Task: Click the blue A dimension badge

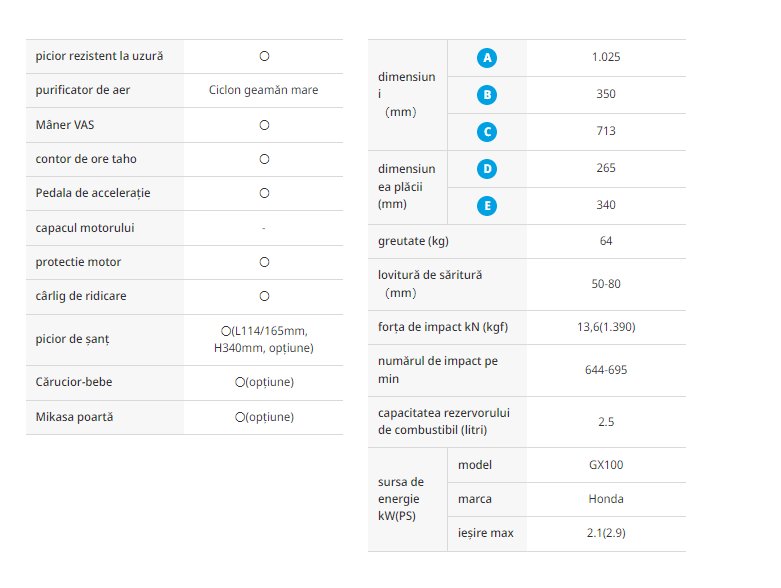Action: click(487, 58)
